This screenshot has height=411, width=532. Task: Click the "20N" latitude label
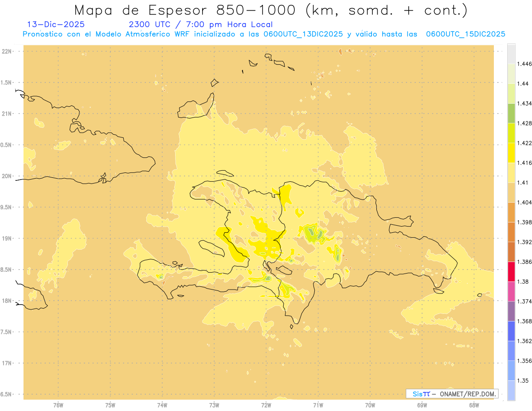pos(7,176)
